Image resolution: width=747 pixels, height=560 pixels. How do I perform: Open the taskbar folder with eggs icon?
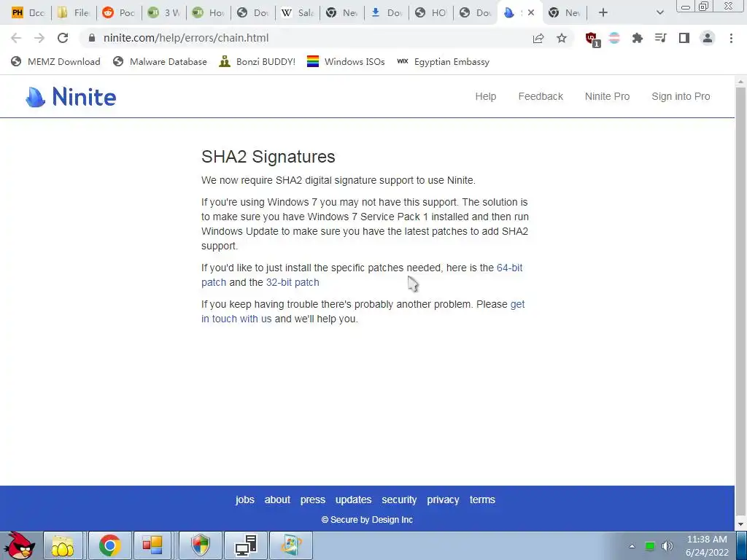pyautogui.click(x=63, y=545)
